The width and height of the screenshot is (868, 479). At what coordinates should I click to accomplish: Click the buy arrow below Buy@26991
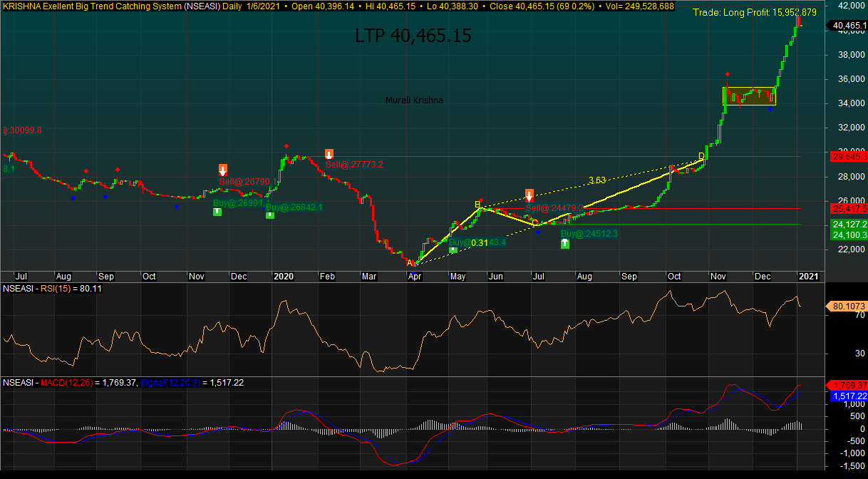[217, 212]
